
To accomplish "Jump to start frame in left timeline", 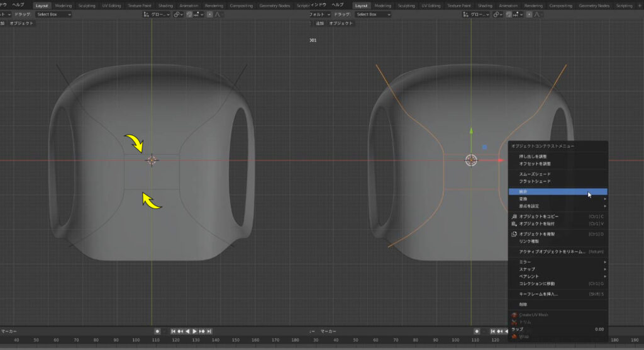I will (x=174, y=332).
